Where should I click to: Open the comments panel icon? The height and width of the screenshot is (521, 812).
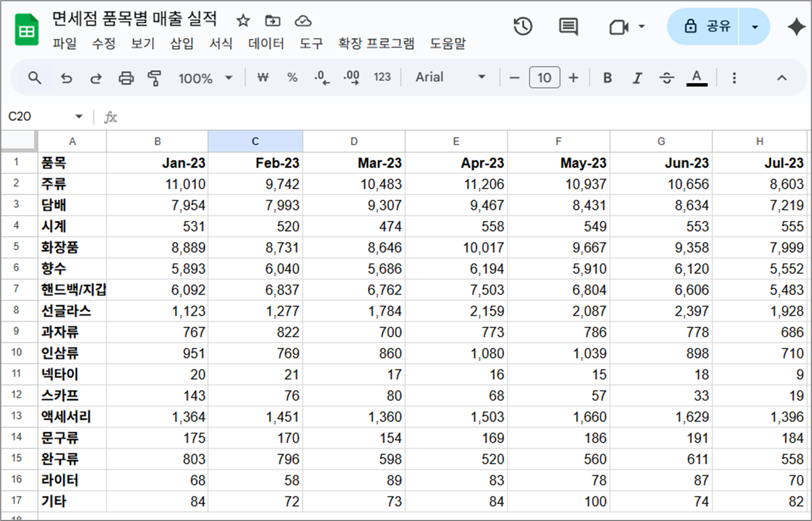pos(568,26)
